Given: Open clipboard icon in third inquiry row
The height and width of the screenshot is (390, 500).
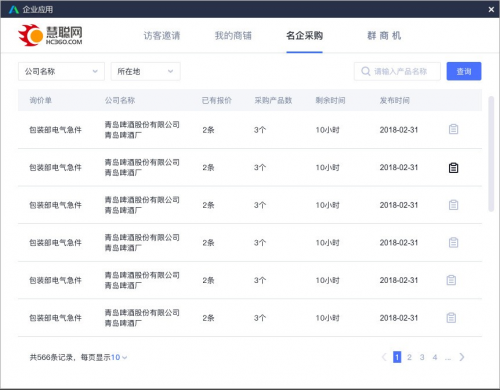Looking at the screenshot, I should point(453,205).
